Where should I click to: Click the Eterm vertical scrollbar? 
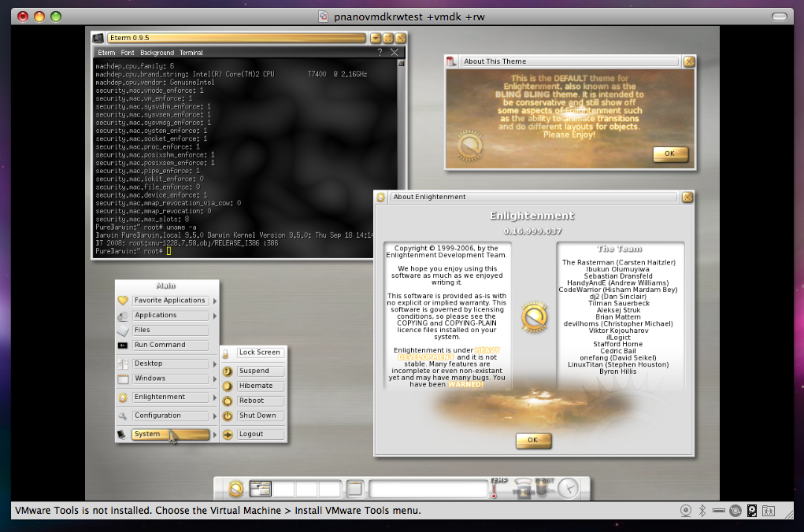tap(401, 159)
